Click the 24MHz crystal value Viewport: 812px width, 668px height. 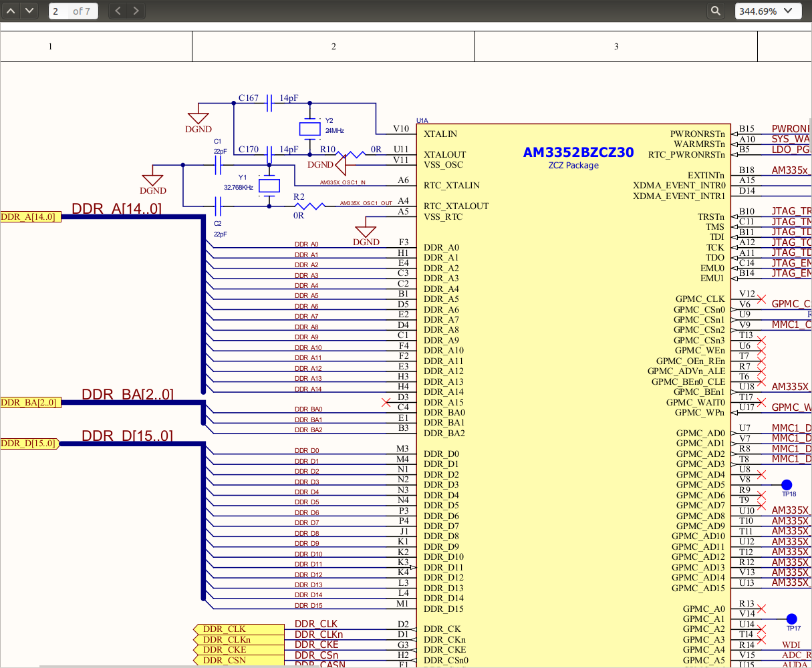[x=335, y=131]
